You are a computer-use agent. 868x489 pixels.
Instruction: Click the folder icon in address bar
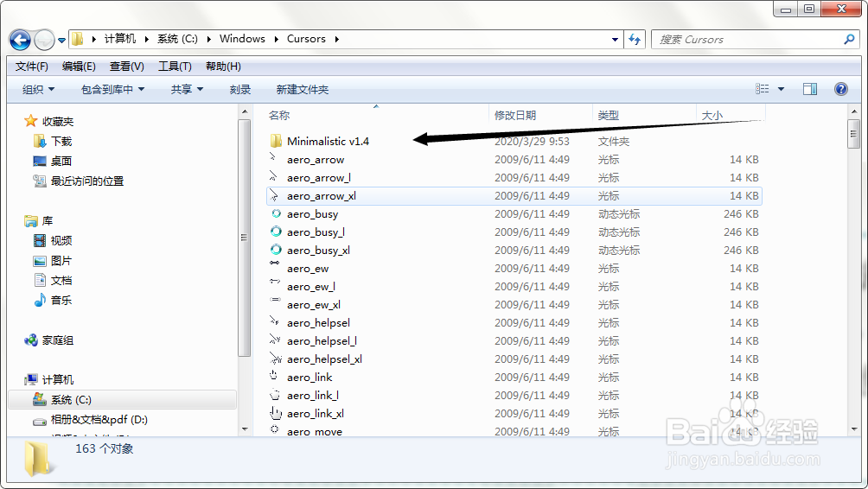pos(78,39)
